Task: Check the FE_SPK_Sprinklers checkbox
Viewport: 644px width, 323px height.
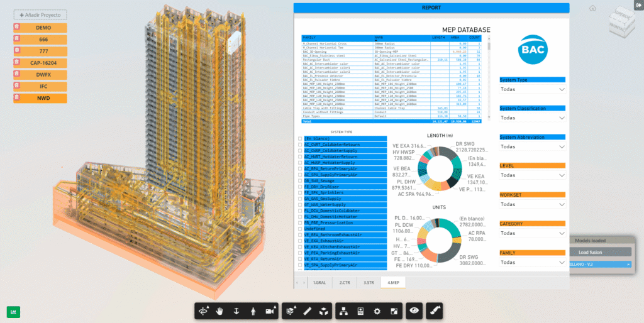Action: [300, 192]
